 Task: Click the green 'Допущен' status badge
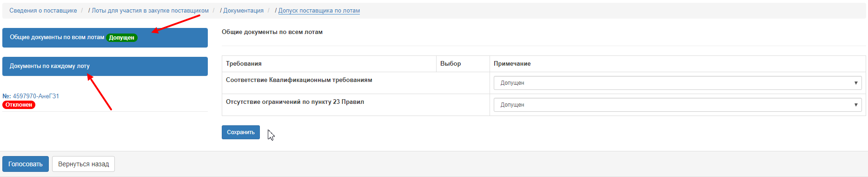[122, 38]
